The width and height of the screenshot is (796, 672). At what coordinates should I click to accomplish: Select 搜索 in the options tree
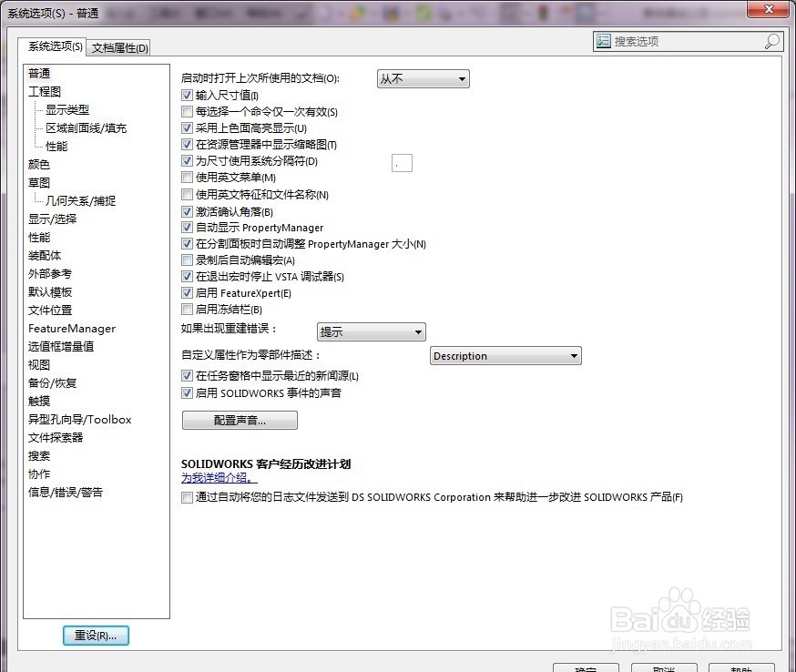coord(39,456)
